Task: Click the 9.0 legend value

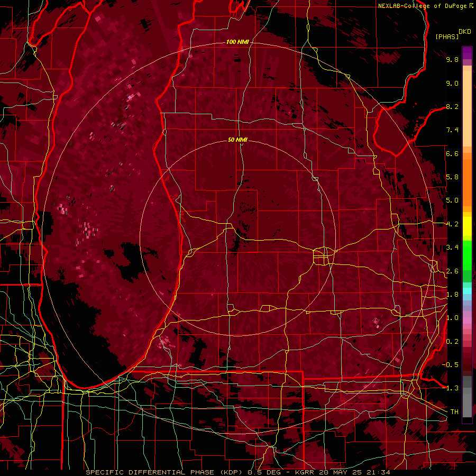Action: [452, 83]
